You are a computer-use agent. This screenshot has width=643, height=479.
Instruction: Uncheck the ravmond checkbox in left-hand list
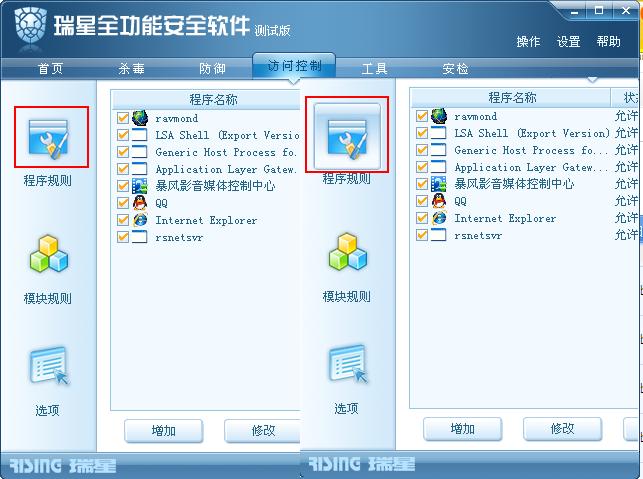(123, 118)
